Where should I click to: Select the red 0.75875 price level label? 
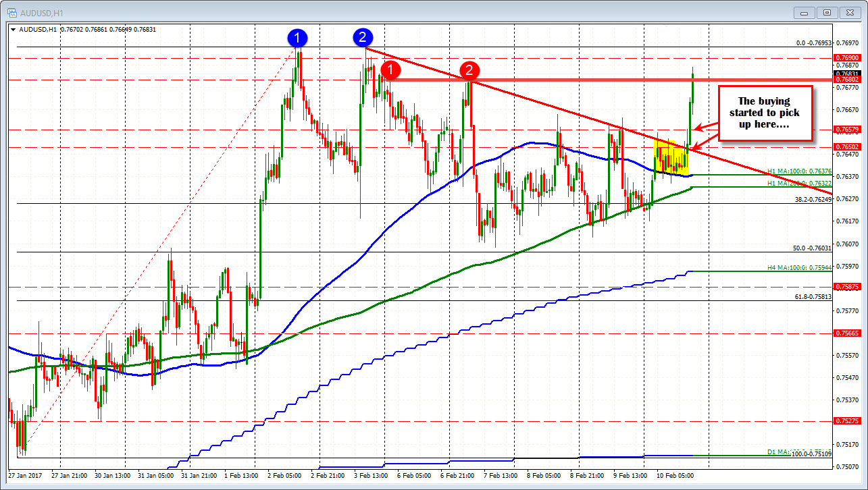click(847, 287)
